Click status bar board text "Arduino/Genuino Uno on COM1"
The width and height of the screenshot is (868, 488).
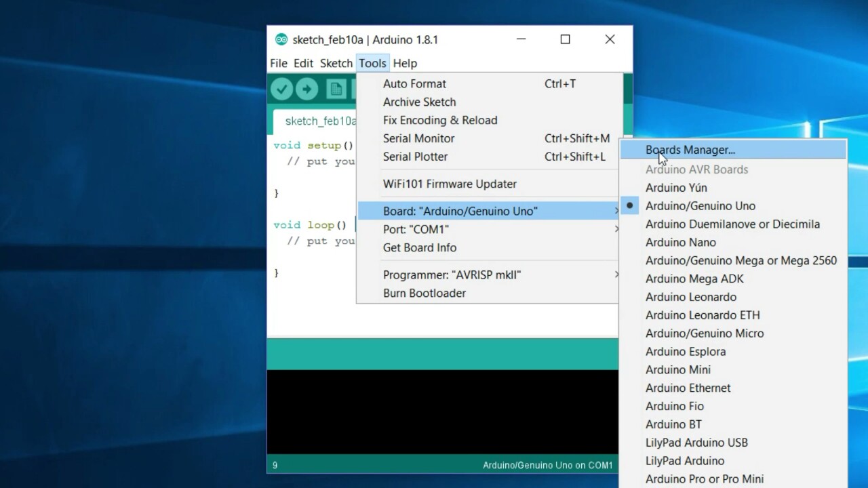547,466
